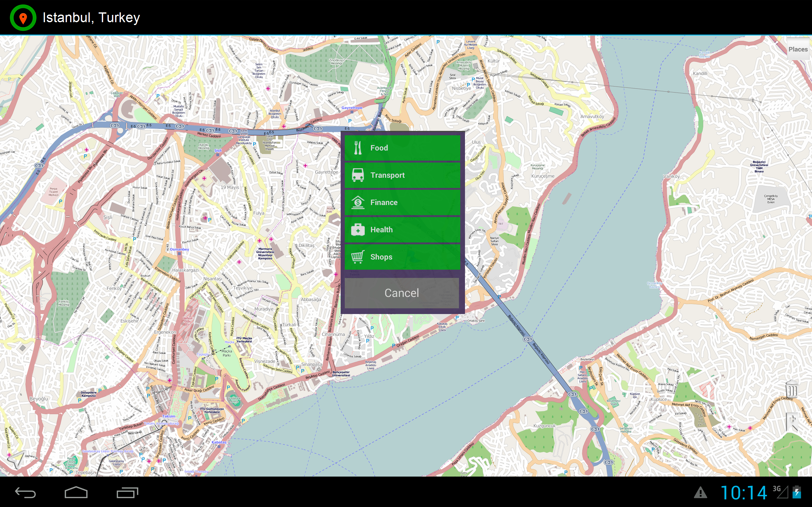Select the Health first-aid kit icon

[x=358, y=229]
